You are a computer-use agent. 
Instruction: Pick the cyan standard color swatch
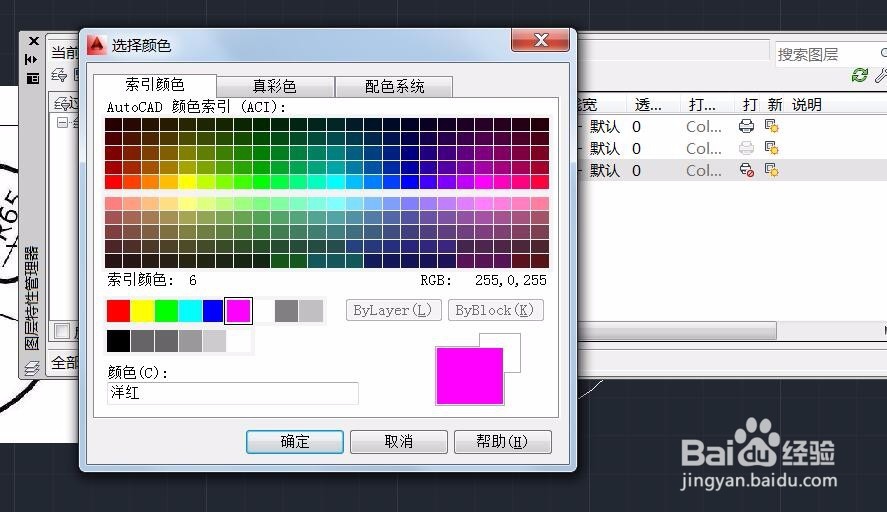[191, 311]
